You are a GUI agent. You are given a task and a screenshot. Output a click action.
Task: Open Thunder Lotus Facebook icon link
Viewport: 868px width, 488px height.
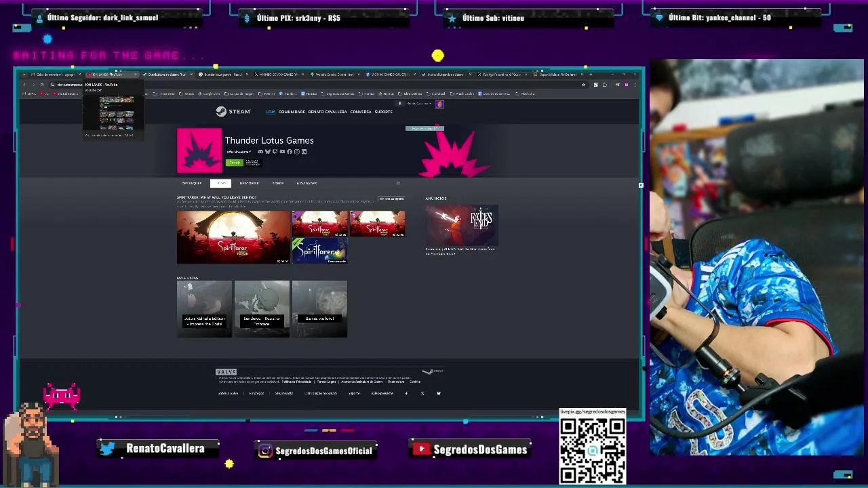290,152
